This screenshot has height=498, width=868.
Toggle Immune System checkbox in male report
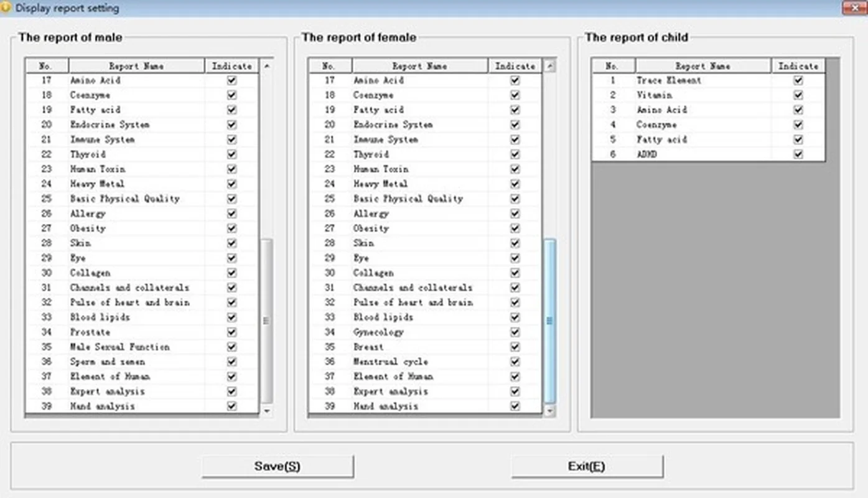point(232,139)
